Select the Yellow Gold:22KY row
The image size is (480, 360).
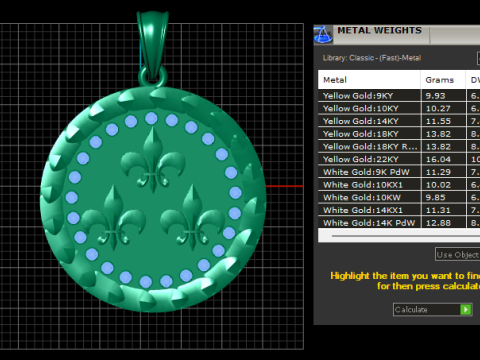pyautogui.click(x=399, y=159)
